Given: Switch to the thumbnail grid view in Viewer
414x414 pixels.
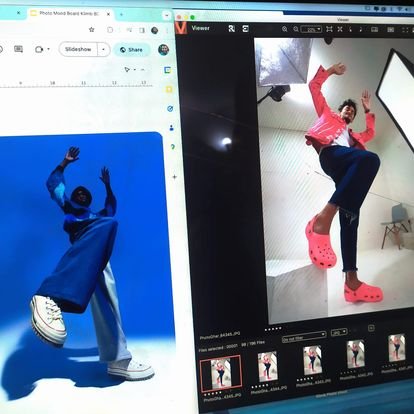Looking at the screenshot, I should 391,30.
